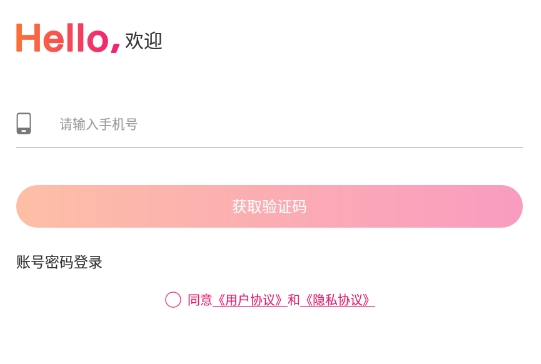541x364 pixels.
Task: View the privacy agreement document
Action: [x=337, y=300]
